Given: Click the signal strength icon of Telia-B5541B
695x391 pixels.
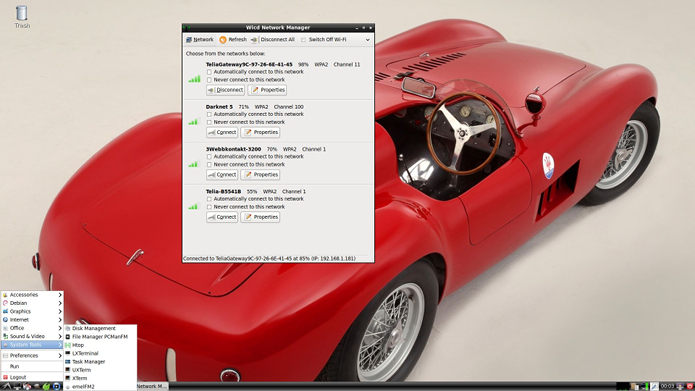Looking at the screenshot, I should click(x=194, y=206).
